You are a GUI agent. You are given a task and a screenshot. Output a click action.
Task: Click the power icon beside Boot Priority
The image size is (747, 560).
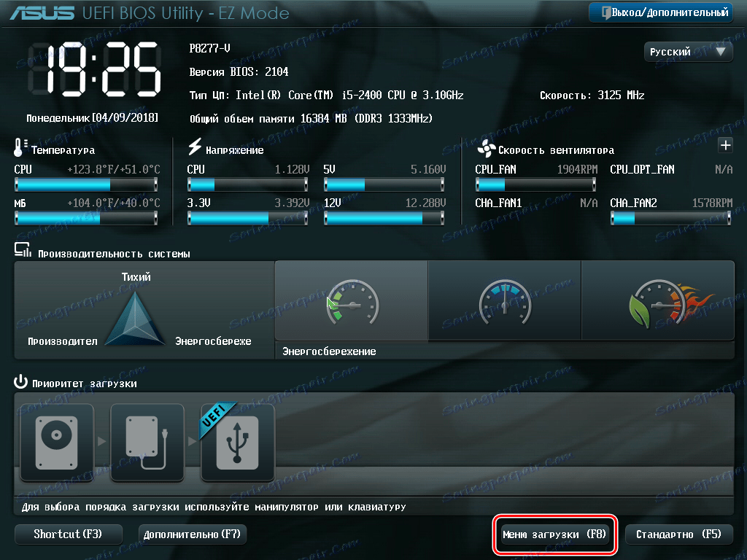20,382
